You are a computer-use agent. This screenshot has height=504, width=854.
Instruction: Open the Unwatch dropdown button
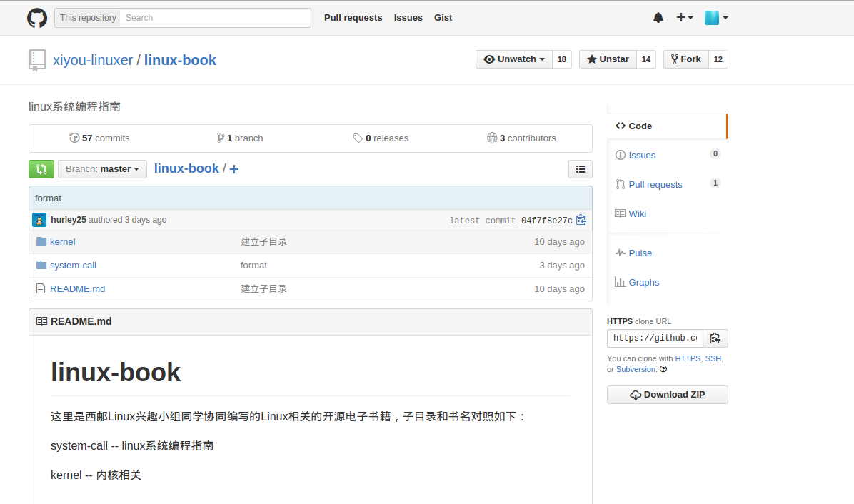514,59
